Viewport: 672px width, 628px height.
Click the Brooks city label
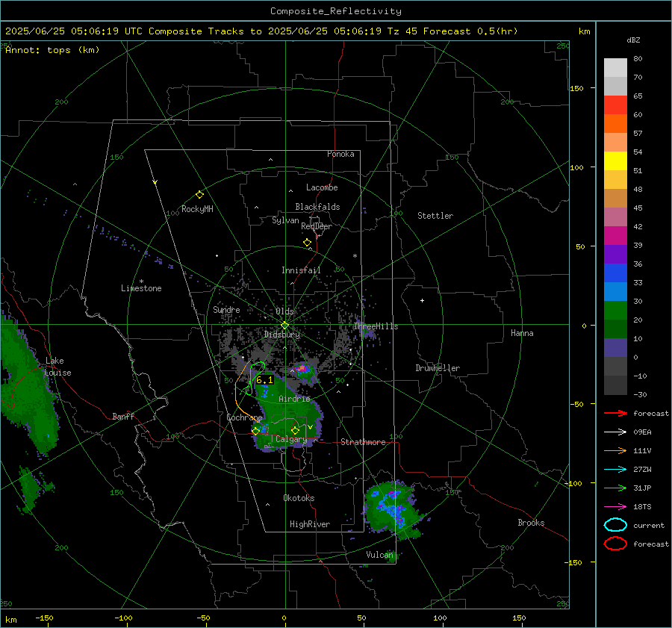(531, 523)
